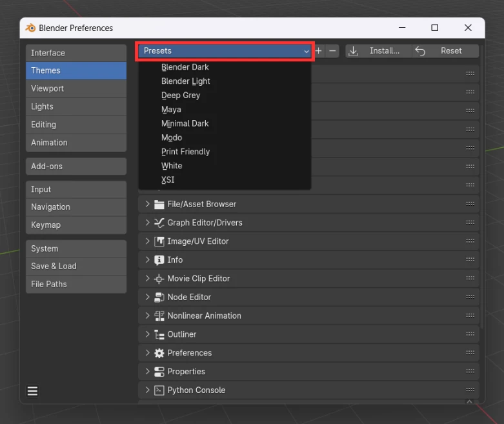This screenshot has height=424, width=504.
Task: Grab the File/Asset Browser drag handle
Action: (470, 204)
